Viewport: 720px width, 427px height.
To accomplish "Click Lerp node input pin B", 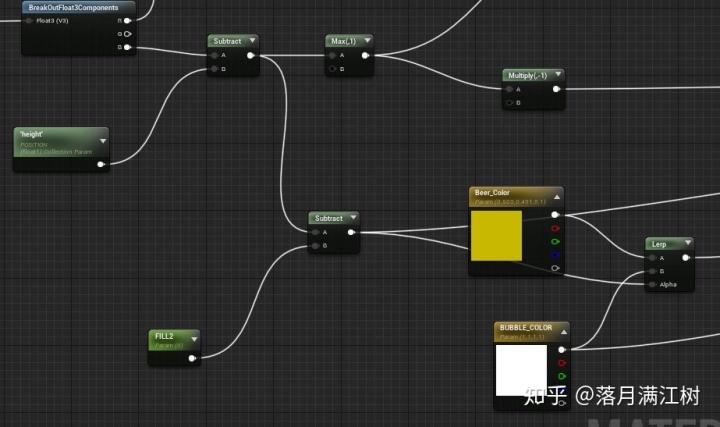I will [652, 271].
